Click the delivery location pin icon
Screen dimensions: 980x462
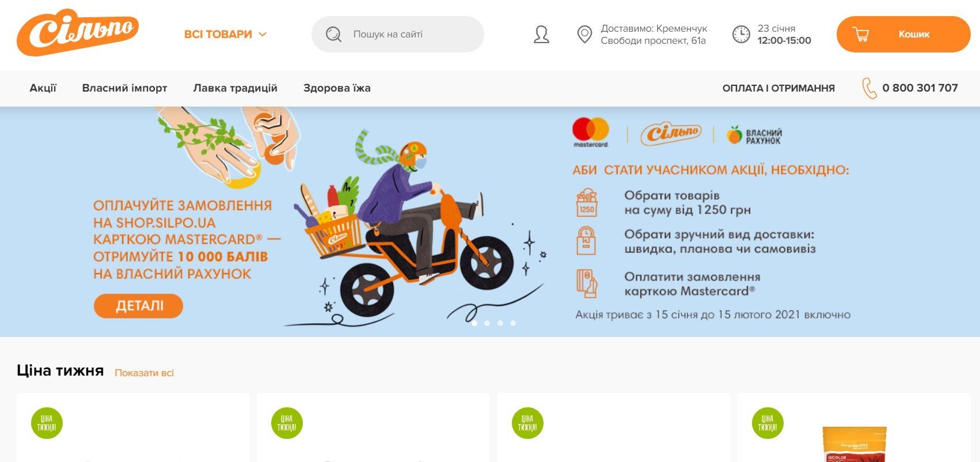pyautogui.click(x=584, y=35)
